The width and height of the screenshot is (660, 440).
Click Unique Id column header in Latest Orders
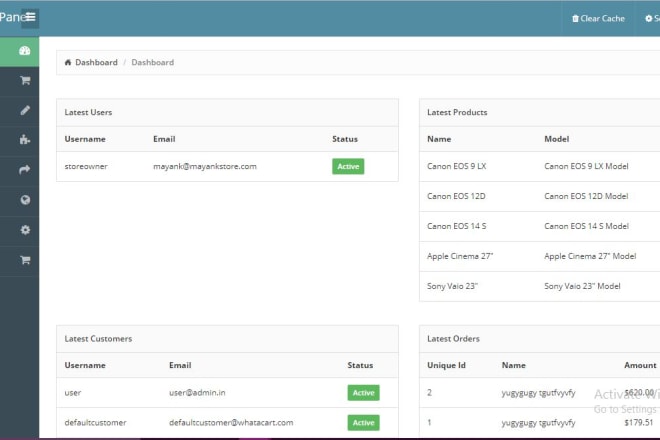click(446, 365)
